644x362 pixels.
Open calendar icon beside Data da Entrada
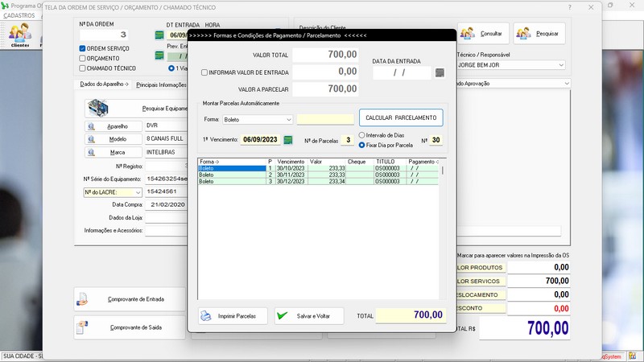[x=439, y=73]
